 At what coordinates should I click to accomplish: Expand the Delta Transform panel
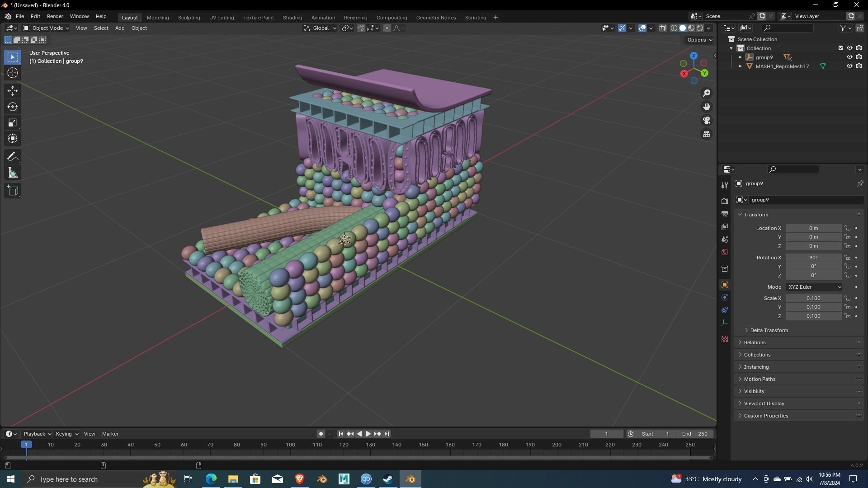point(769,330)
